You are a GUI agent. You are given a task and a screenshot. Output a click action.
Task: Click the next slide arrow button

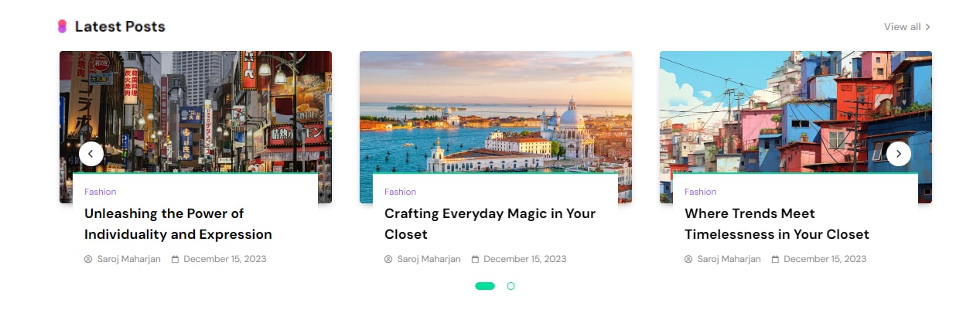898,154
